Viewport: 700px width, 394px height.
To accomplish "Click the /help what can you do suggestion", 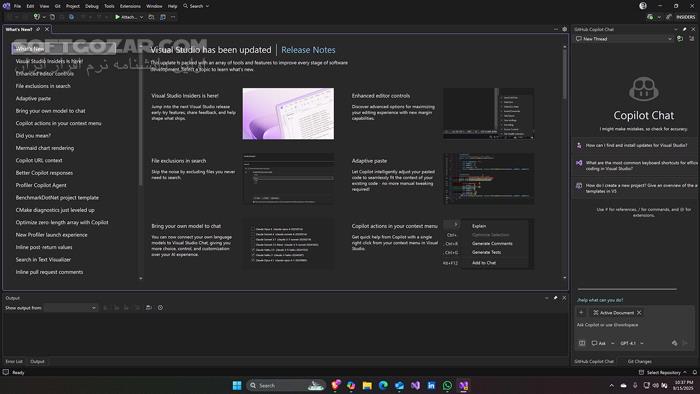I will pos(600,300).
